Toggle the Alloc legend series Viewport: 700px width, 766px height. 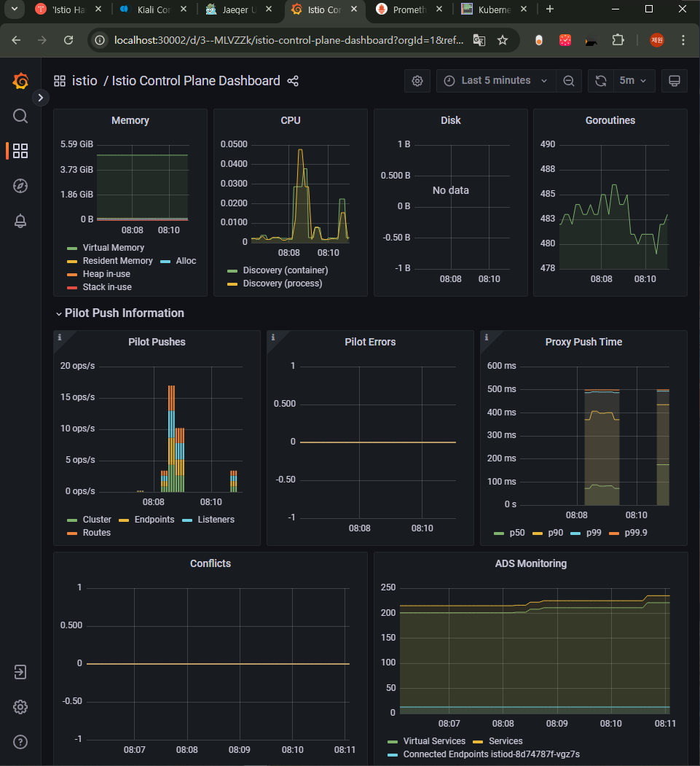pyautogui.click(x=186, y=261)
